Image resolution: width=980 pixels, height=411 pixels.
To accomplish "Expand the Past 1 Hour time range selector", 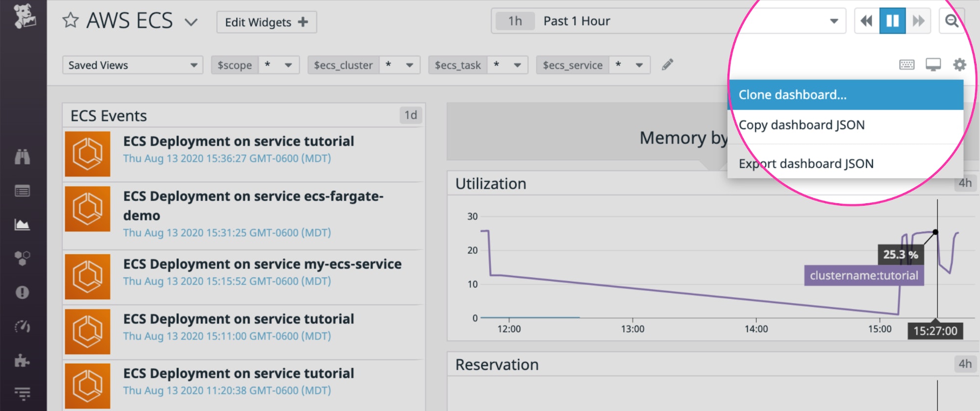I will [x=668, y=21].
